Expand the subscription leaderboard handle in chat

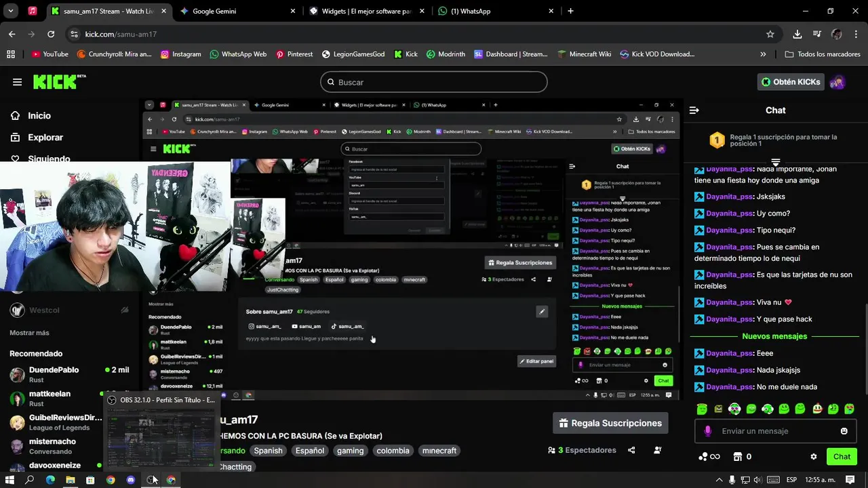tap(776, 162)
